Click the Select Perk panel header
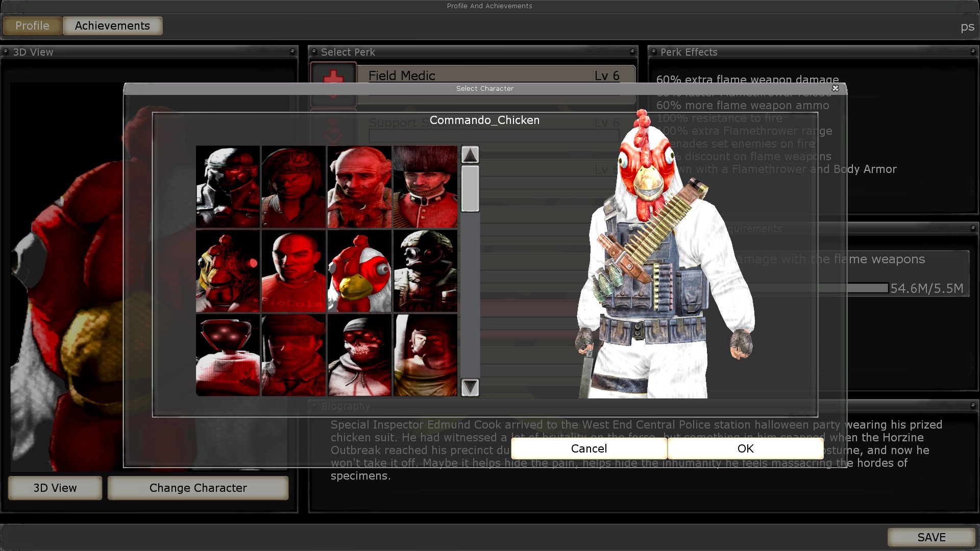Viewport: 980px width, 551px height. [473, 52]
